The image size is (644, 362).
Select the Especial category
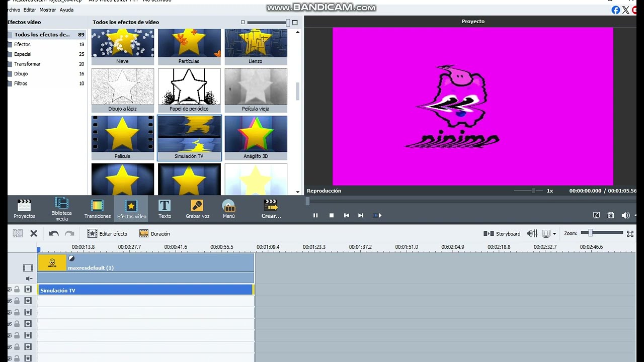(46, 54)
